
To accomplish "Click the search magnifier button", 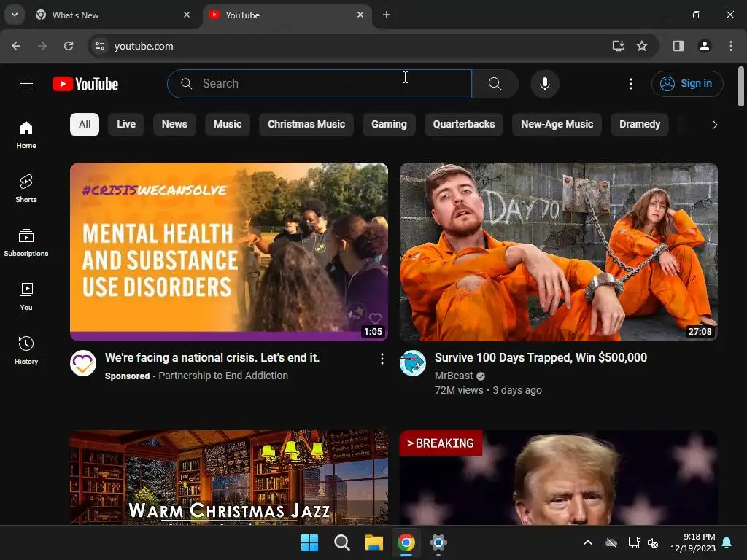I will (495, 84).
